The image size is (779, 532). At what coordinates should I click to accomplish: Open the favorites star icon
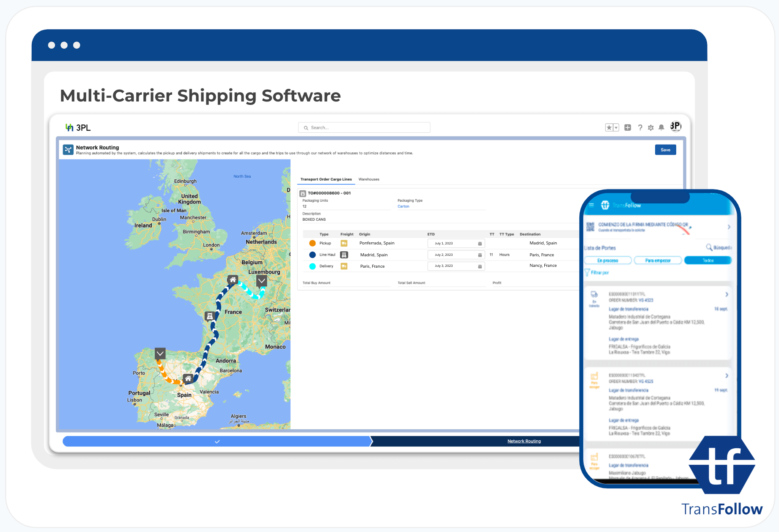point(609,127)
